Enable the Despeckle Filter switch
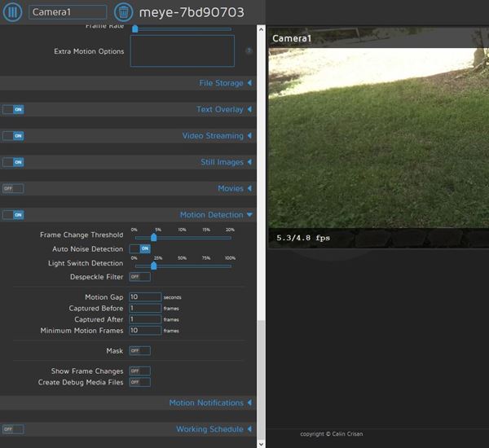Screen dimensions: 489x448 pos(139,276)
